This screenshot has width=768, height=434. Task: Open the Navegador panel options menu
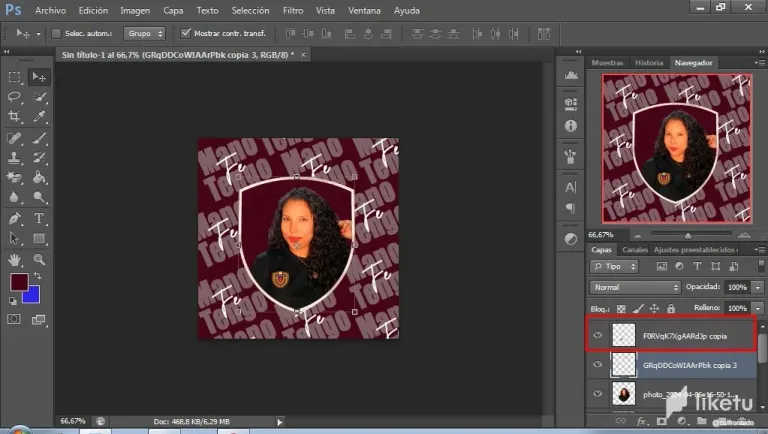click(760, 63)
